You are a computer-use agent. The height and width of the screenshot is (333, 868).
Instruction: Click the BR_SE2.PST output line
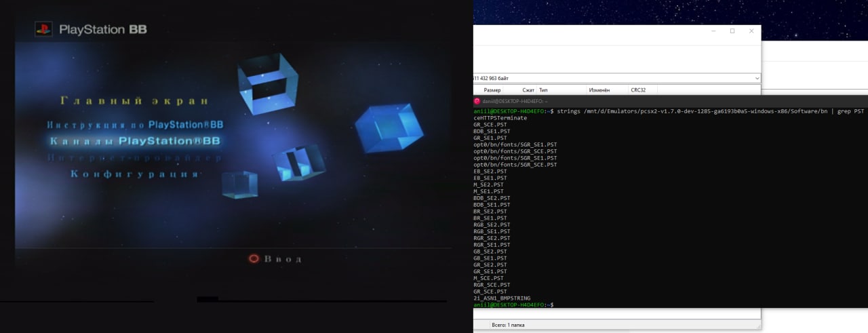490,211
